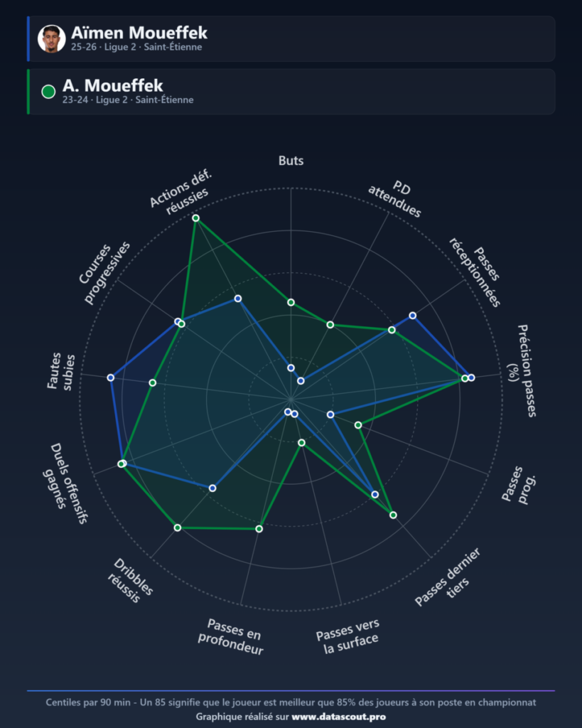Click the Précision passes (%) axis label
Image resolution: width=582 pixels, height=728 pixels.
coord(522,370)
